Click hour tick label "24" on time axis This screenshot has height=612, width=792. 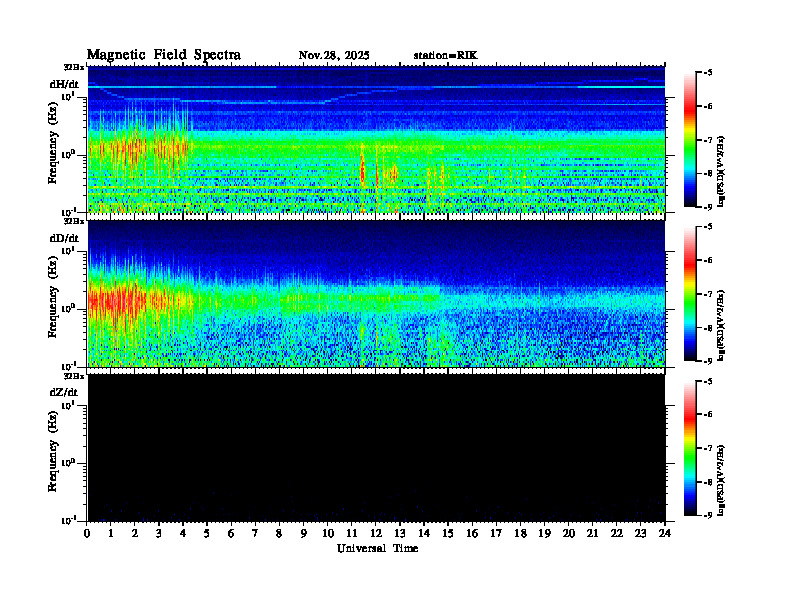click(x=665, y=533)
